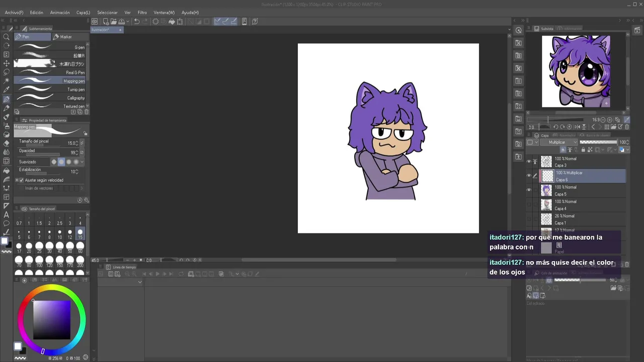Adjust the Tamaño del pincel slider
The height and width of the screenshot is (362, 644).
coord(42,145)
